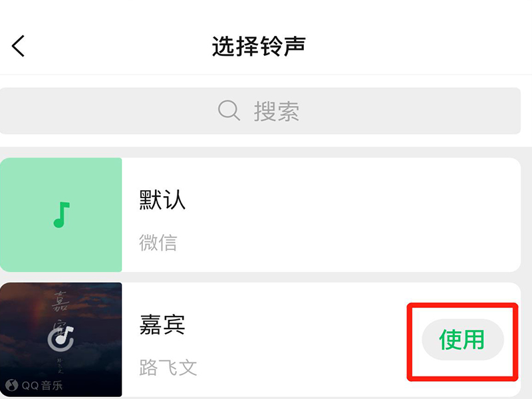Select the green default ringtone thumbnail
The height and width of the screenshot is (399, 532).
coord(61,215)
